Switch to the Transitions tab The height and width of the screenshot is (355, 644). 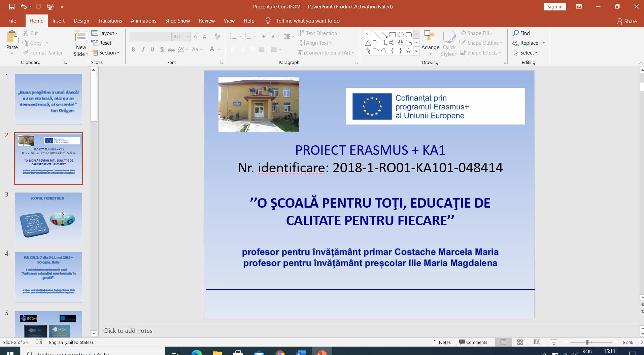point(110,21)
